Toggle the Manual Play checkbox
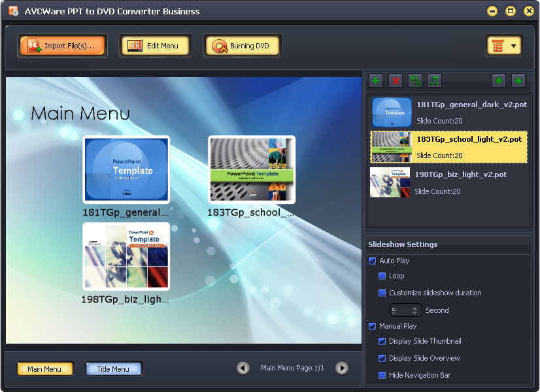The image size is (540, 392). [x=372, y=326]
